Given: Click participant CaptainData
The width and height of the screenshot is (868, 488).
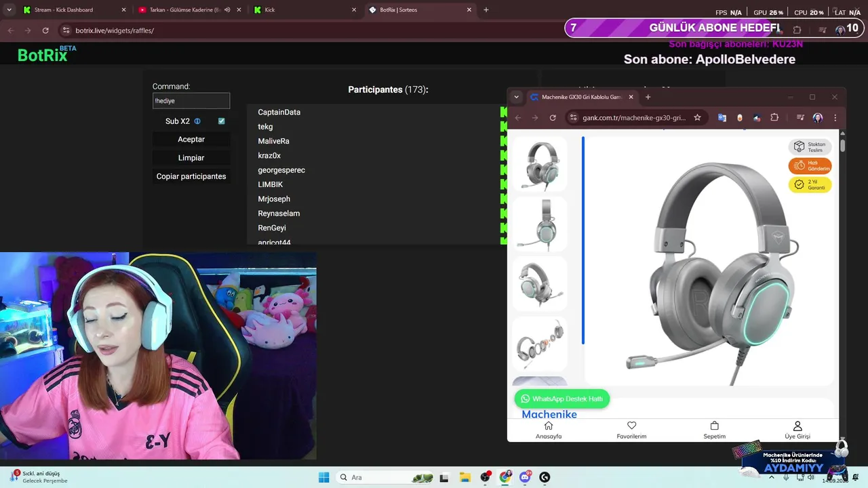Looking at the screenshot, I should tap(279, 113).
